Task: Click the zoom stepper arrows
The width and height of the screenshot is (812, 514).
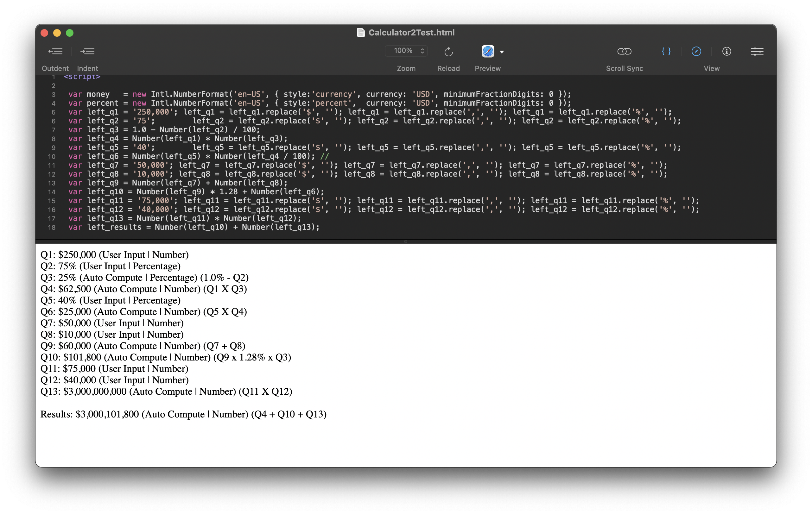Action: 422,51
